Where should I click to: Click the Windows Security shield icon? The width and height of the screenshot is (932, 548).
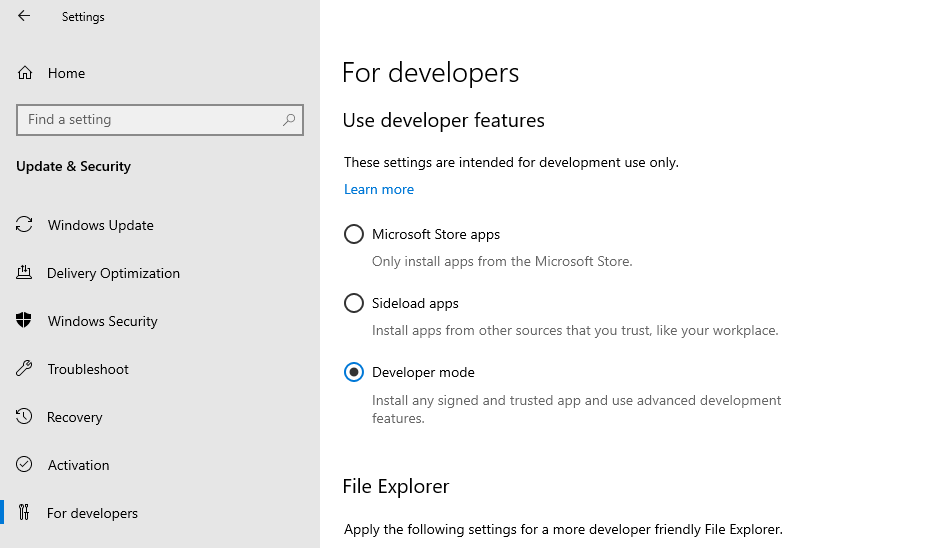tap(24, 320)
